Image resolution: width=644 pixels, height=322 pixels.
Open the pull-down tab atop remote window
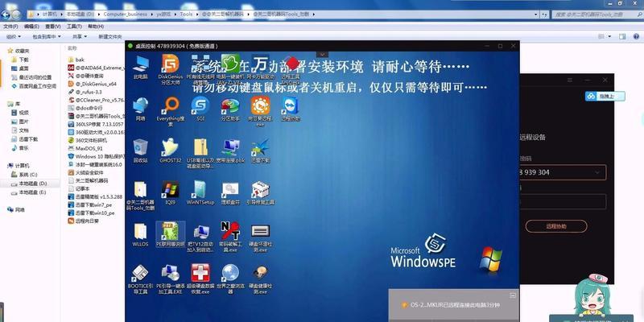[323, 54]
